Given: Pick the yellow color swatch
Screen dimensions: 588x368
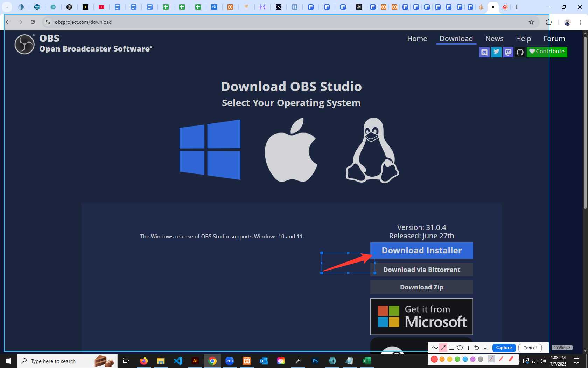Looking at the screenshot, I should tap(450, 359).
